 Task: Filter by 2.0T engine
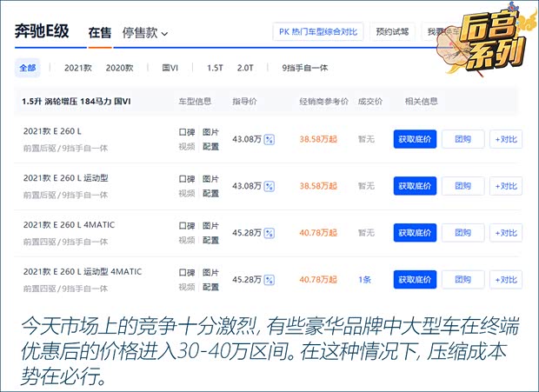245,68
